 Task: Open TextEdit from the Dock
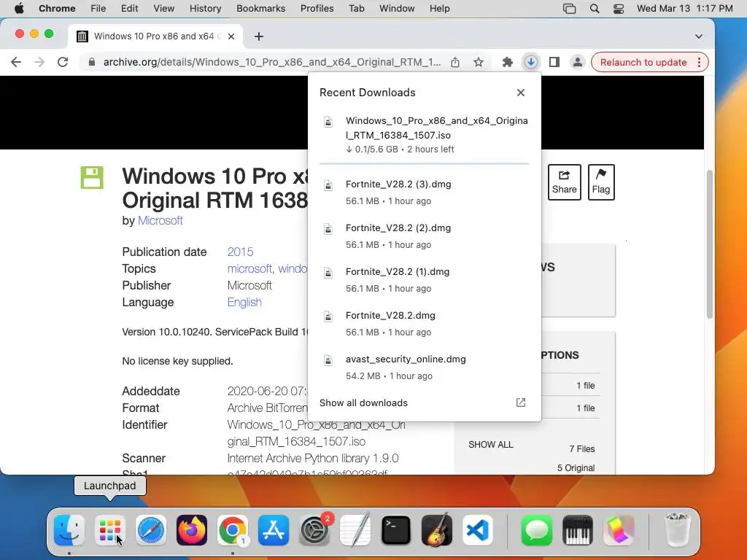[355, 529]
